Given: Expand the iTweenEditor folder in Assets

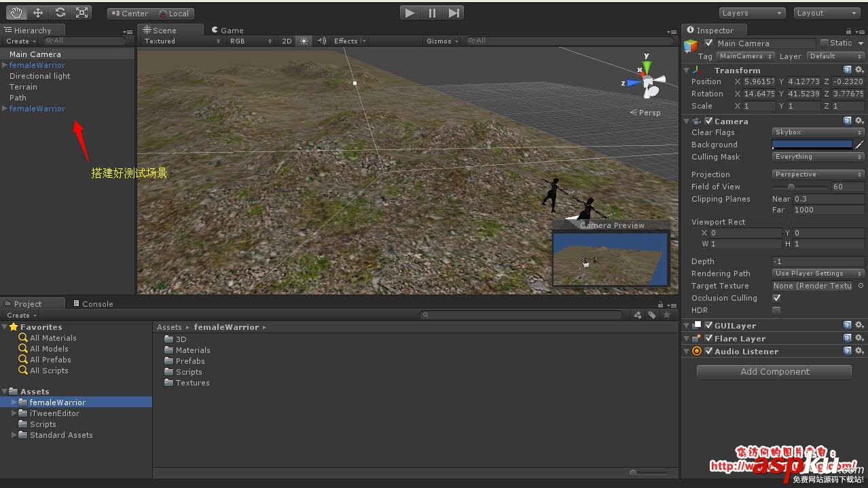Looking at the screenshot, I should tap(14, 413).
